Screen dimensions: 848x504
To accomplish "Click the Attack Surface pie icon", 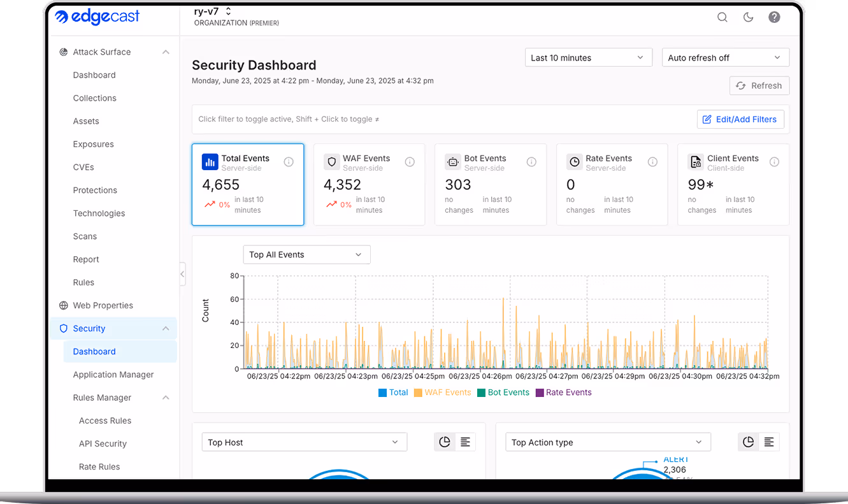I will 64,52.
